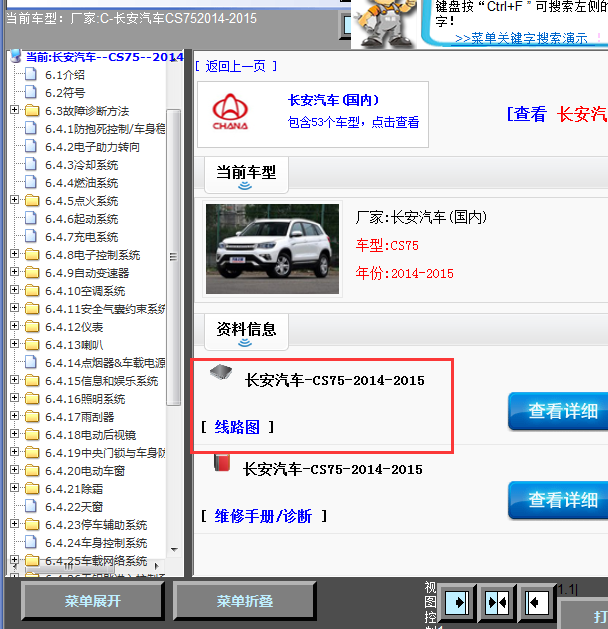Click the 6.4.21除霜 folder icon
The width and height of the screenshot is (608, 629).
click(32, 488)
